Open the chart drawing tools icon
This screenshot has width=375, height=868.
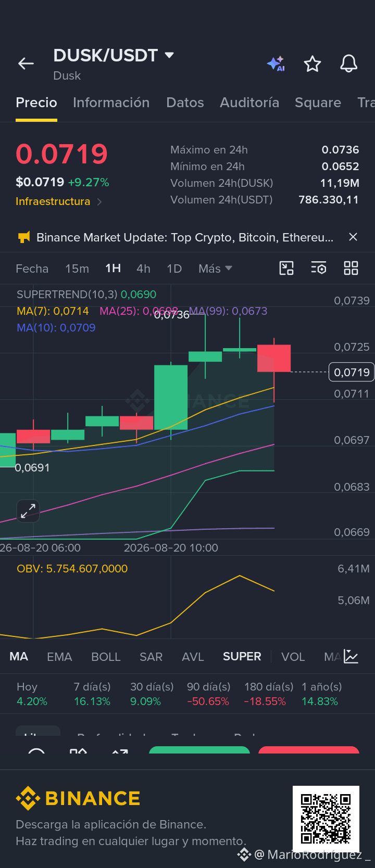pyautogui.click(x=286, y=268)
